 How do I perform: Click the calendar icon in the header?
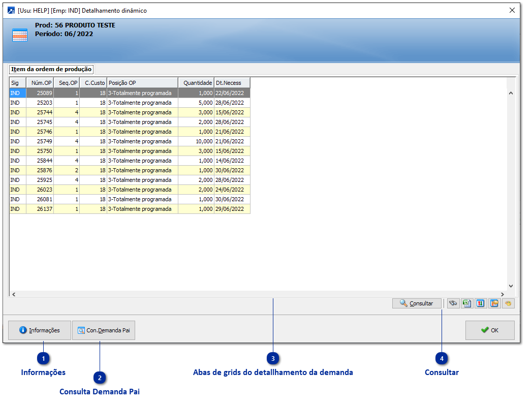pyautogui.click(x=20, y=35)
